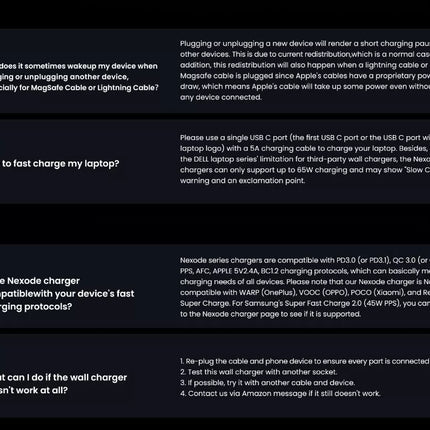
Task: Click the Samsung's Super Fast Charge 2.0 line
Action: click(x=305, y=303)
